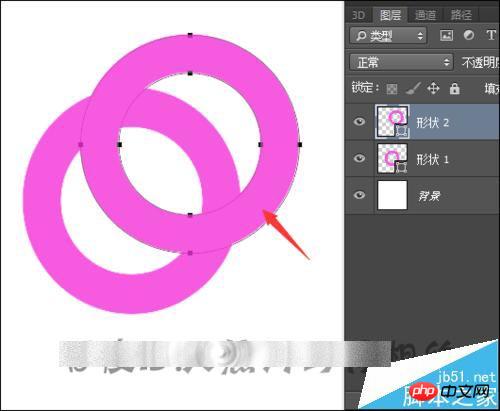Select the 形状 1 layer thumbnail
The image size is (500, 411).
tap(392, 158)
